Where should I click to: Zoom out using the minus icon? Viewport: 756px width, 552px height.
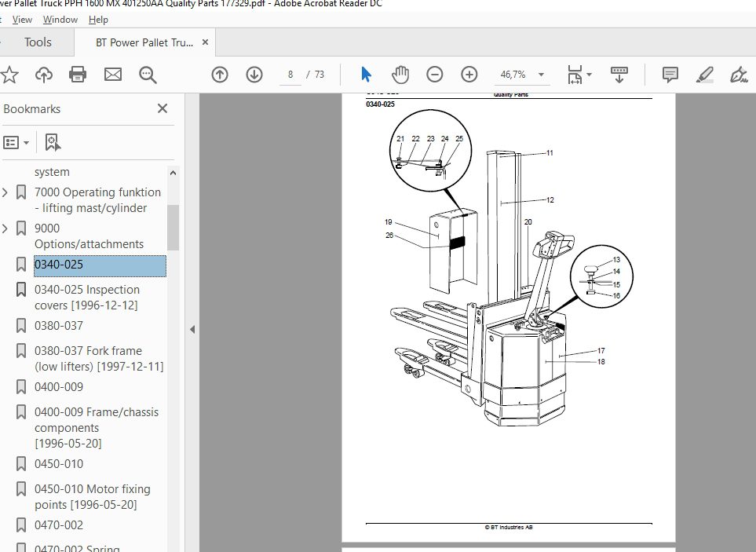[x=434, y=75]
